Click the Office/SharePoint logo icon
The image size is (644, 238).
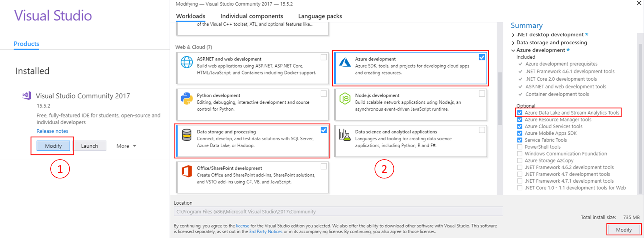click(x=187, y=171)
